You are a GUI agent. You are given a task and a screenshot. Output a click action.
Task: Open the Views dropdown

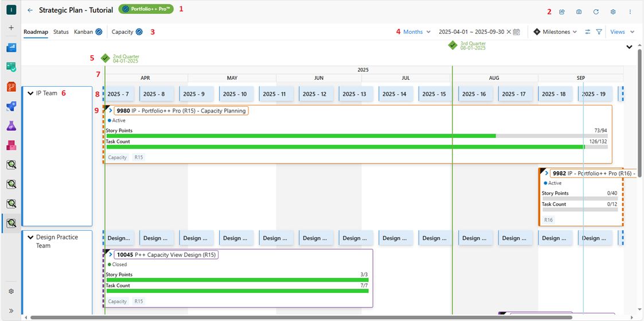click(x=622, y=32)
